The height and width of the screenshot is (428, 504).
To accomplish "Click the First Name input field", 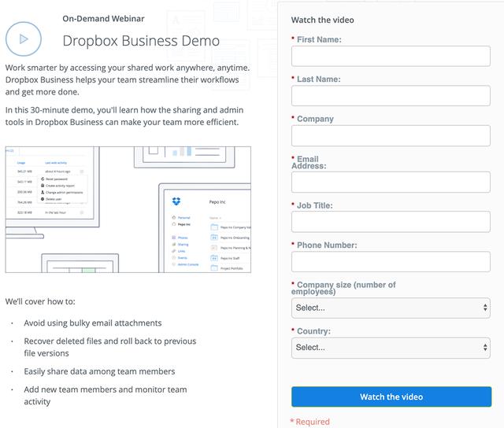I will 391,56.
